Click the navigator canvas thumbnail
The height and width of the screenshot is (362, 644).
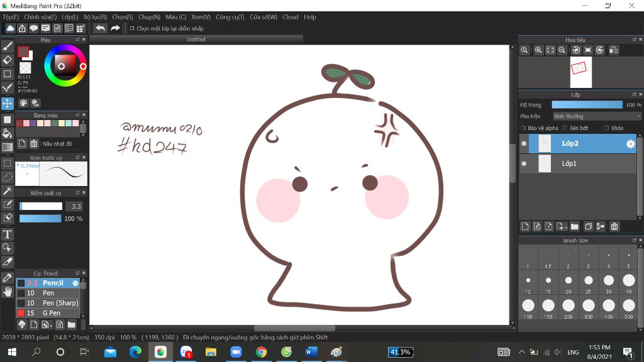coord(580,72)
